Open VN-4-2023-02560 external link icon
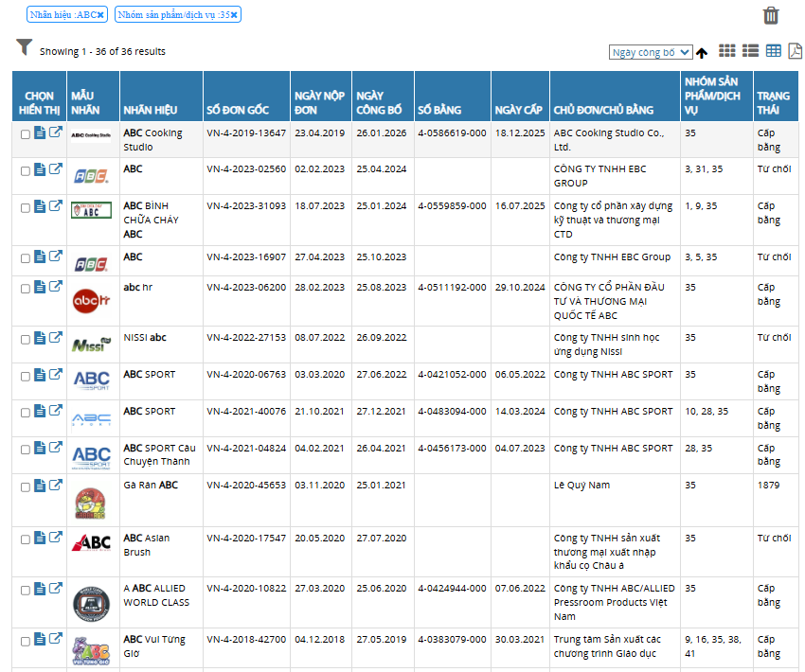This screenshot has height=672, width=805. click(56, 168)
